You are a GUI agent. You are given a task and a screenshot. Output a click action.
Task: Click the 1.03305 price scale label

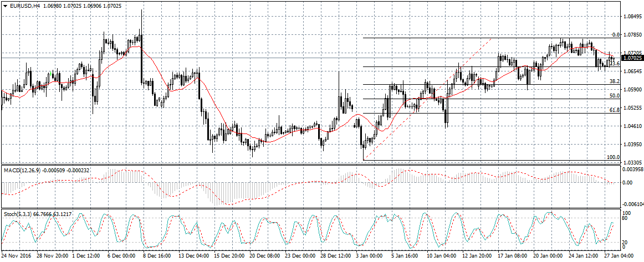632,162
